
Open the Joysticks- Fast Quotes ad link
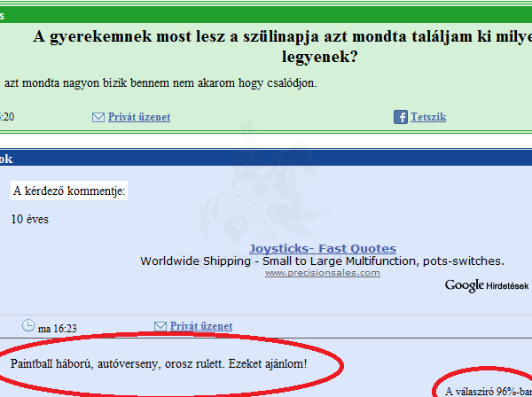323,248
